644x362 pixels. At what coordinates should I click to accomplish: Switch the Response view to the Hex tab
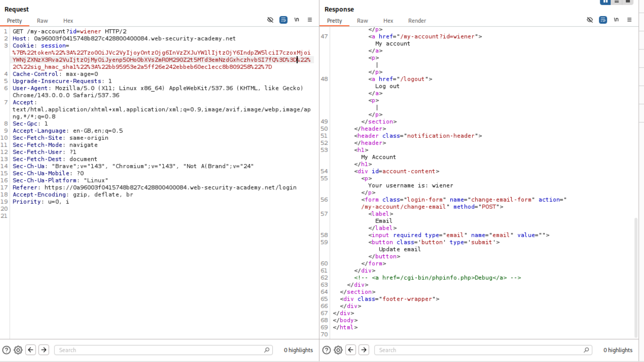[388, 21]
